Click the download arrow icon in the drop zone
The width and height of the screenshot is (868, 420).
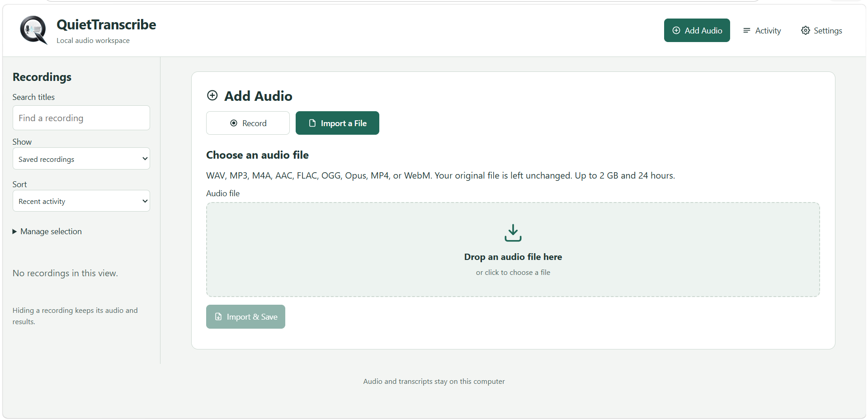tap(513, 233)
